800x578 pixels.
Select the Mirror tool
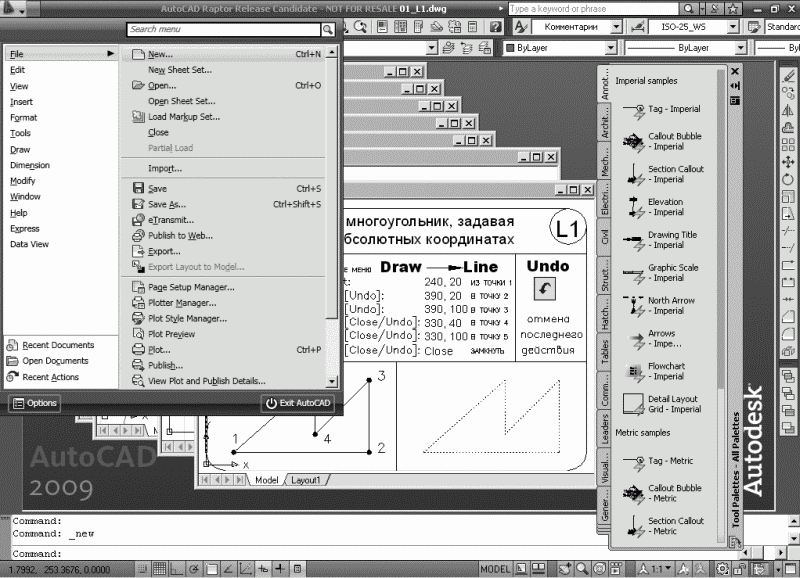(x=788, y=111)
